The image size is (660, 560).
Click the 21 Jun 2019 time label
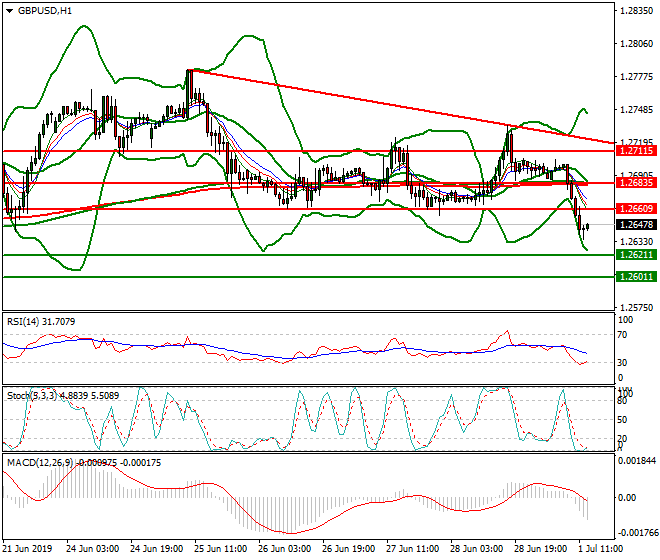point(27,549)
